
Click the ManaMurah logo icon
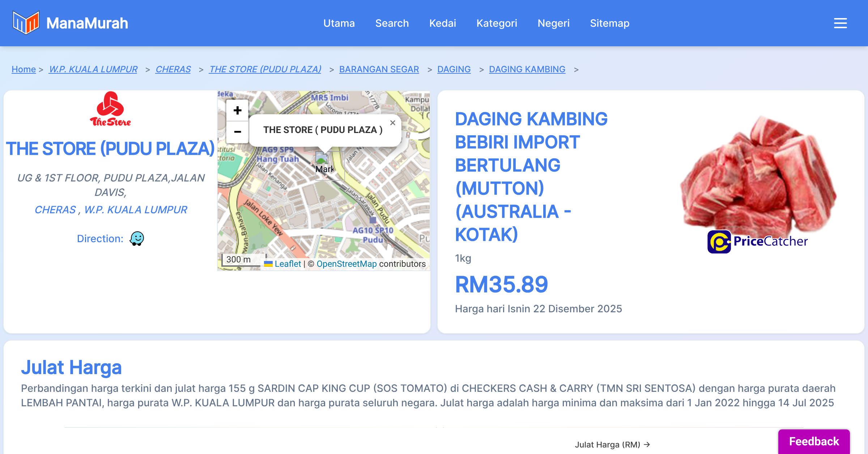(x=26, y=23)
